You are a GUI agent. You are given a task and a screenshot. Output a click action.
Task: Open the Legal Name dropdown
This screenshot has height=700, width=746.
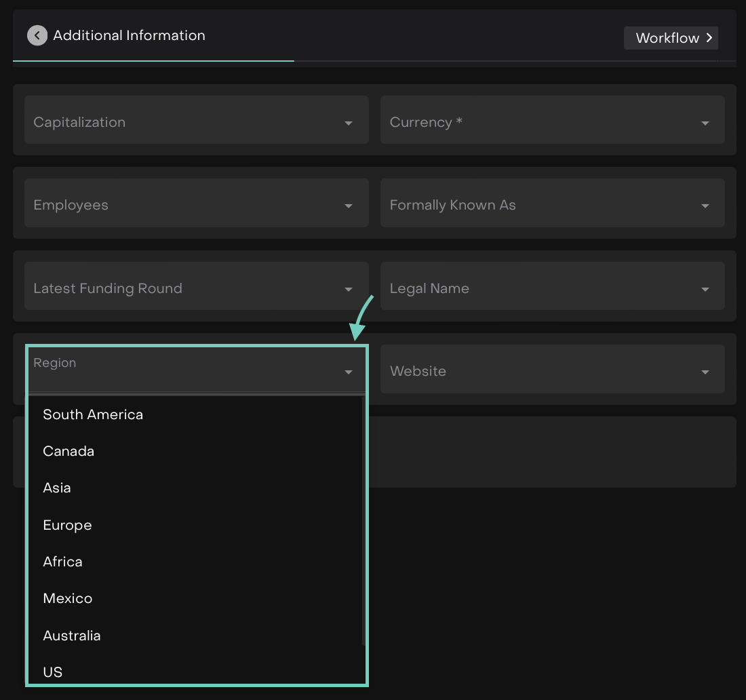click(x=552, y=288)
